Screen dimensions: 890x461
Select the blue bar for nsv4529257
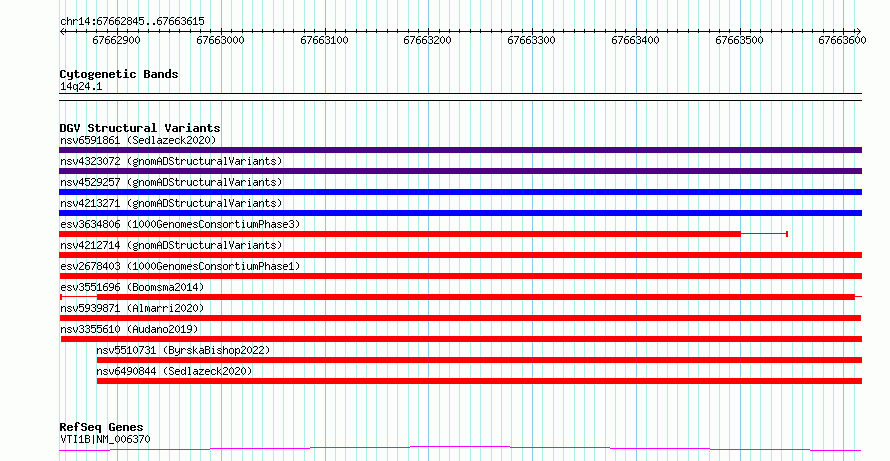tap(460, 192)
